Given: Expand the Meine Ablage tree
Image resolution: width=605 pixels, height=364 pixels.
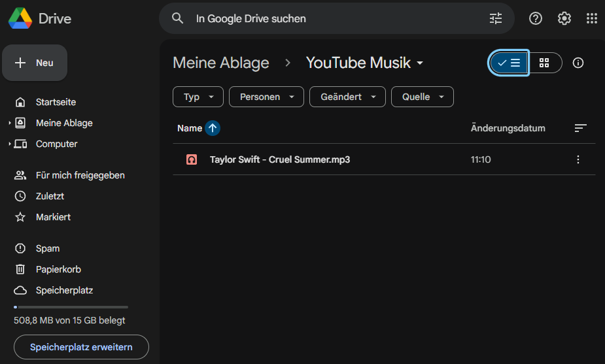Looking at the screenshot, I should 9,123.
